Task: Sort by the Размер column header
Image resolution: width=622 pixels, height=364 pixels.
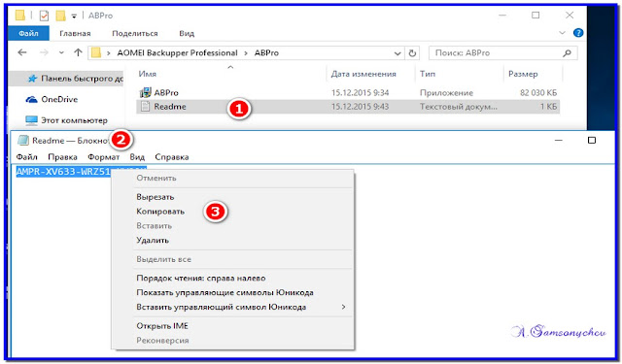Action: click(x=523, y=74)
